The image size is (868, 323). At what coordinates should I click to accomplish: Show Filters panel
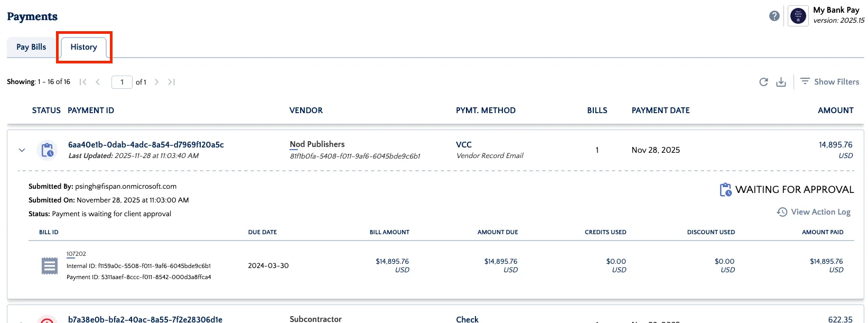[829, 81]
